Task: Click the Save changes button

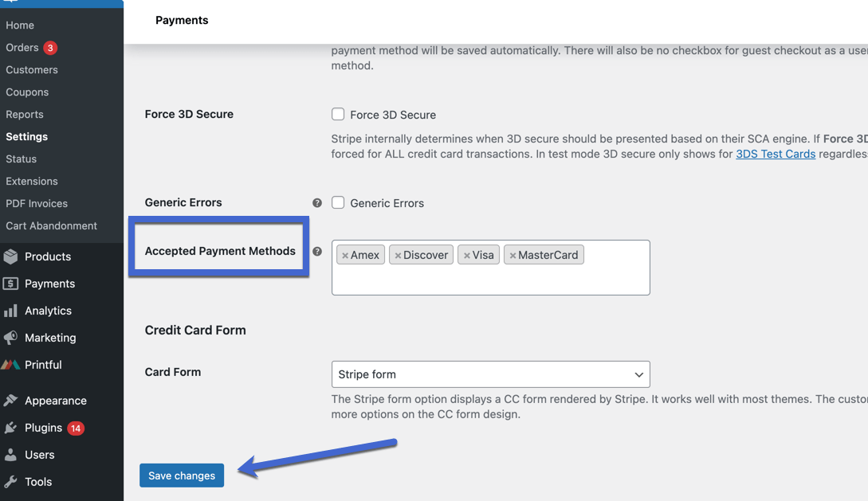Action: click(x=182, y=476)
